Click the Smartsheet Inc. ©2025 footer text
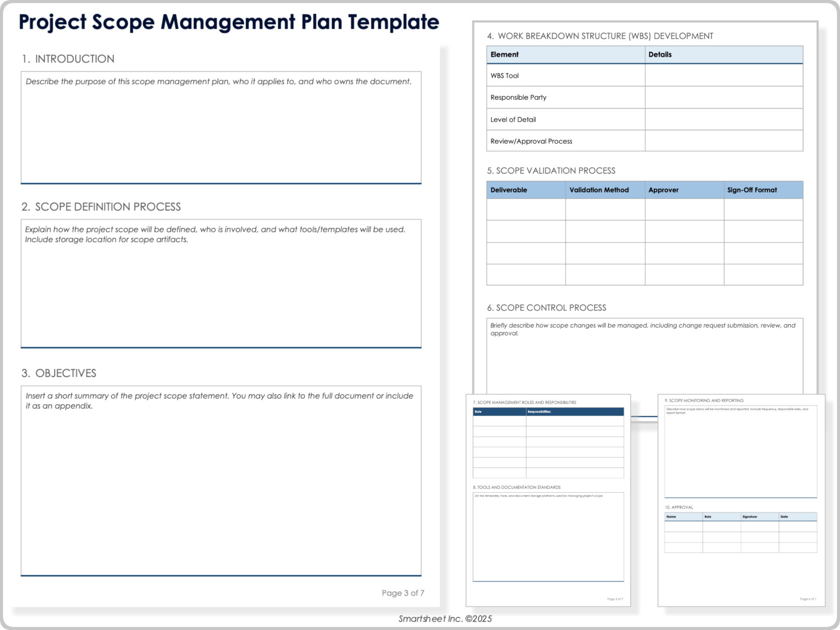Screen dimensions: 840x630 (x=445, y=619)
